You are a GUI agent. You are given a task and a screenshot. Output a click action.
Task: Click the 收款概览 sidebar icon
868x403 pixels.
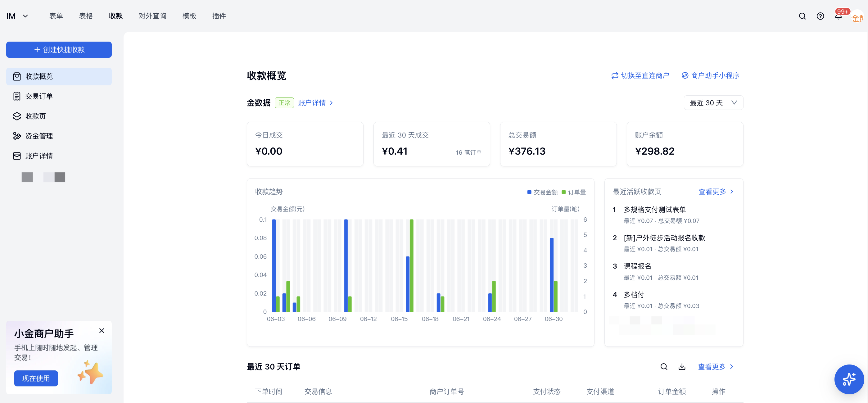(17, 76)
